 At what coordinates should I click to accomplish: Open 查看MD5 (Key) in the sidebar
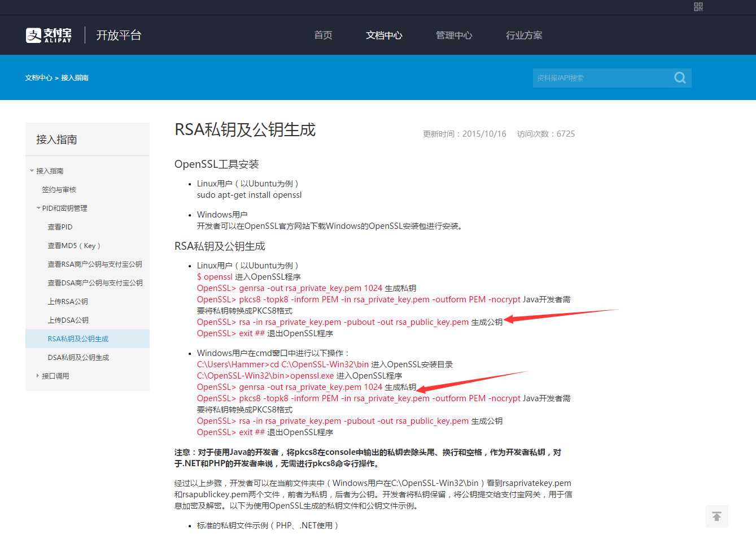point(74,245)
